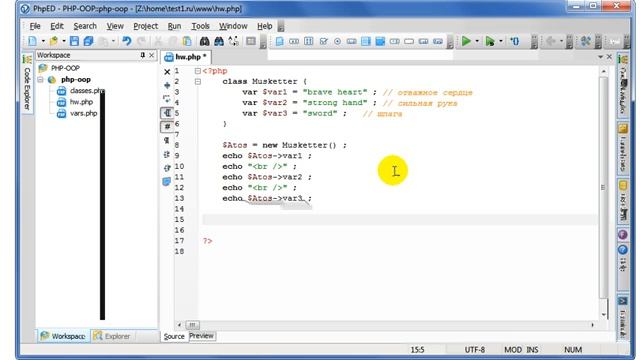
Task: Open the Window menu
Action: 233,26
